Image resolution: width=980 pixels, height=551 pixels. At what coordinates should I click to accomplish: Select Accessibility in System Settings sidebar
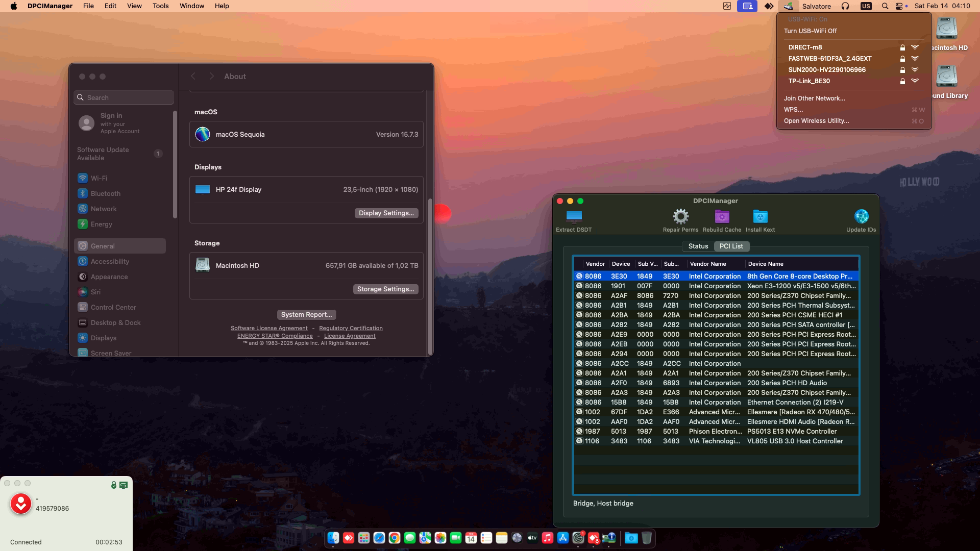120,262
